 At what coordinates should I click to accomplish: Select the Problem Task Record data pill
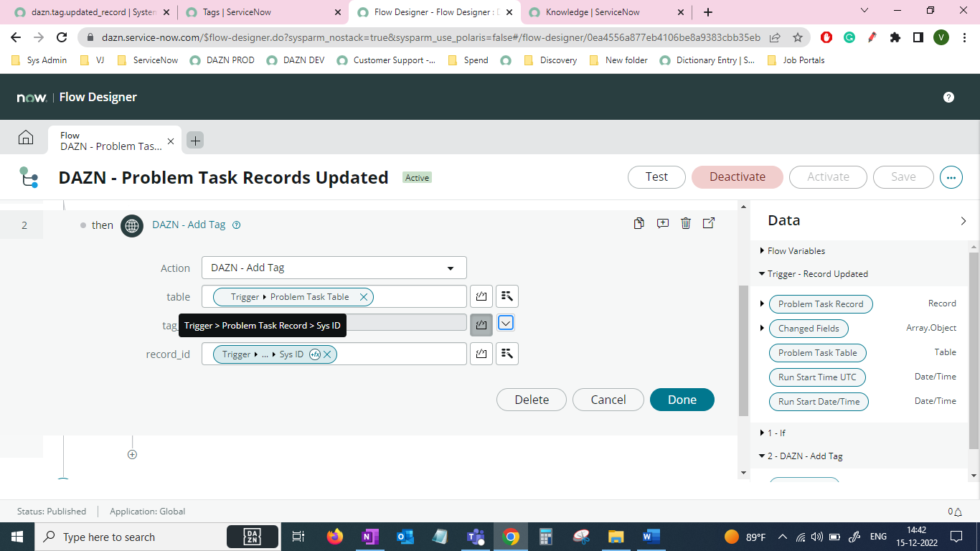[x=821, y=304]
